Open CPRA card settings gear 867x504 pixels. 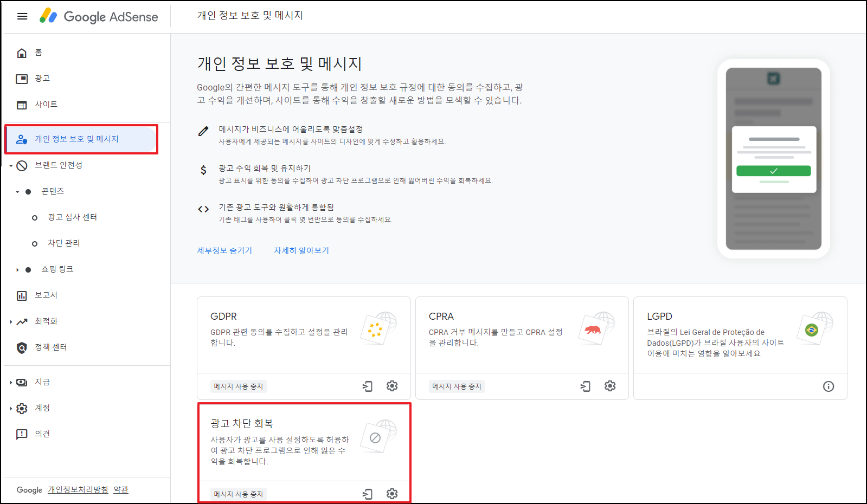point(610,386)
